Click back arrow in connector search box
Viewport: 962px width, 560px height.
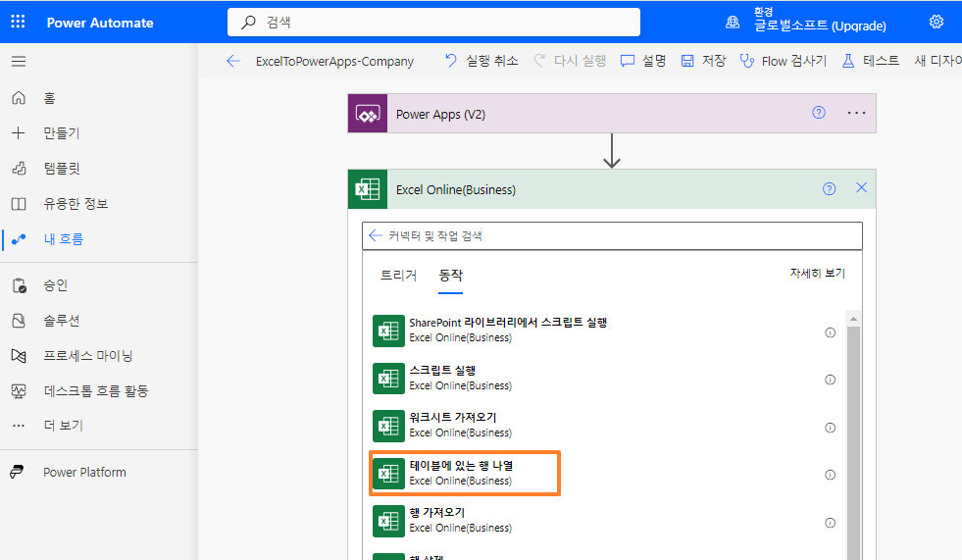(376, 235)
